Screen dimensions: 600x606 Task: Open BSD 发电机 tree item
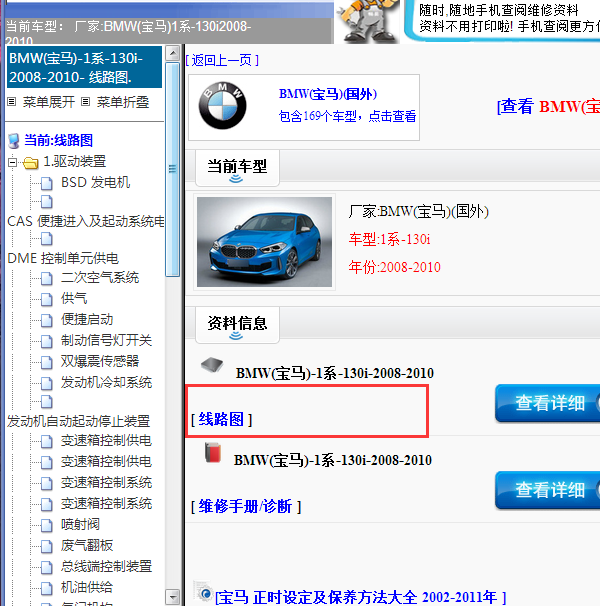[x=95, y=182]
